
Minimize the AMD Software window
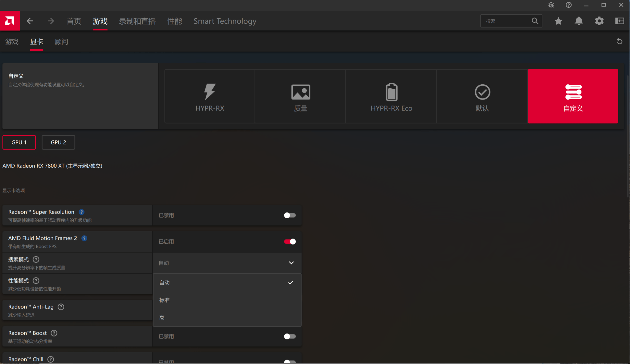(x=586, y=5)
